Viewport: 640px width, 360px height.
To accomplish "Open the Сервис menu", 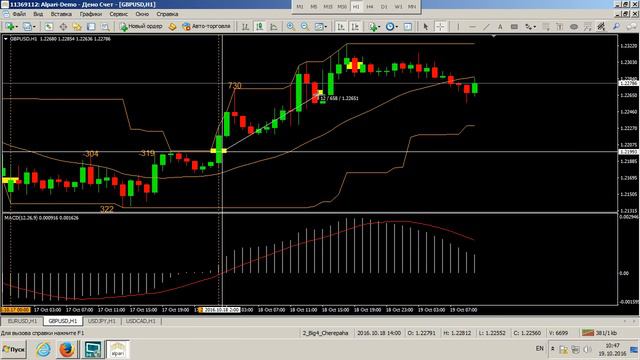I will coord(118,14).
